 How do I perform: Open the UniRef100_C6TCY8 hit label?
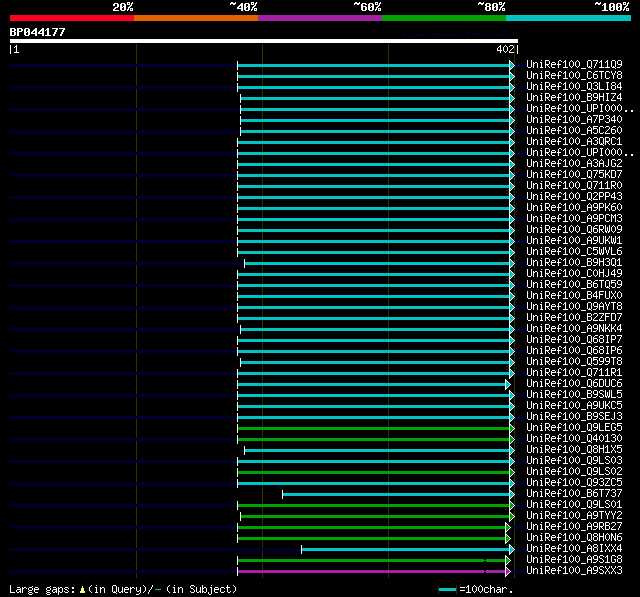pos(574,75)
